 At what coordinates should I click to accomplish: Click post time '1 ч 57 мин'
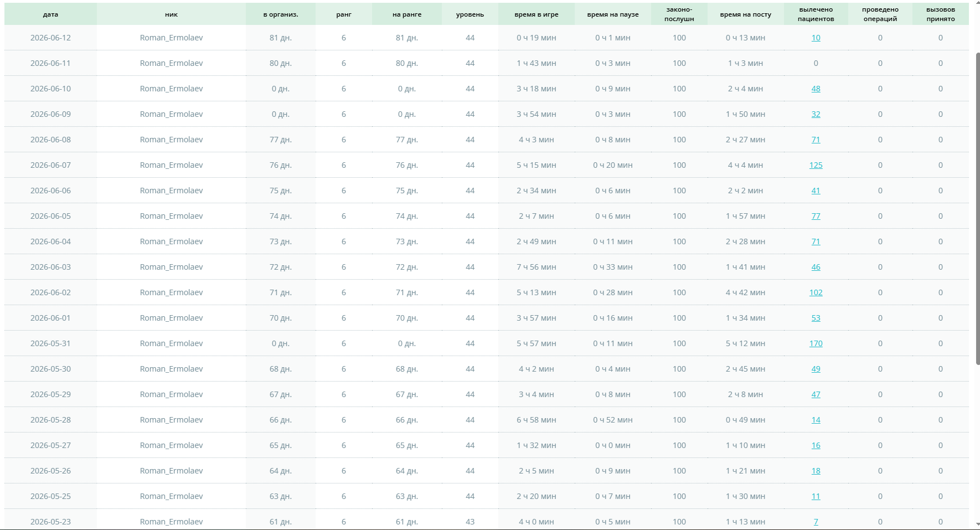point(746,216)
